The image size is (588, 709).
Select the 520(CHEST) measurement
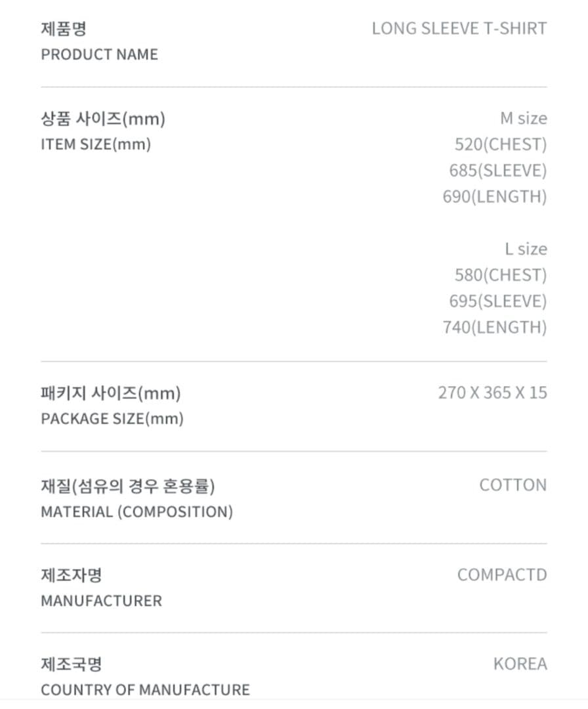tap(500, 144)
